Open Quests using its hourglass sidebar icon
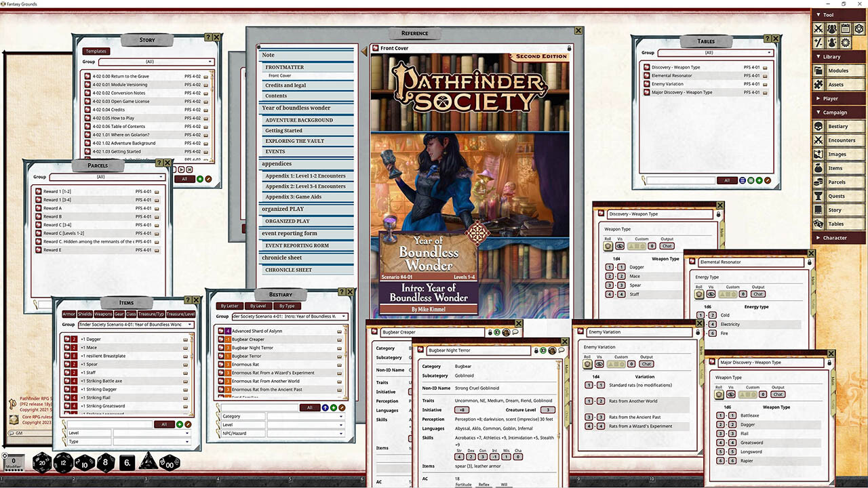This screenshot has width=868, height=488. click(819, 195)
